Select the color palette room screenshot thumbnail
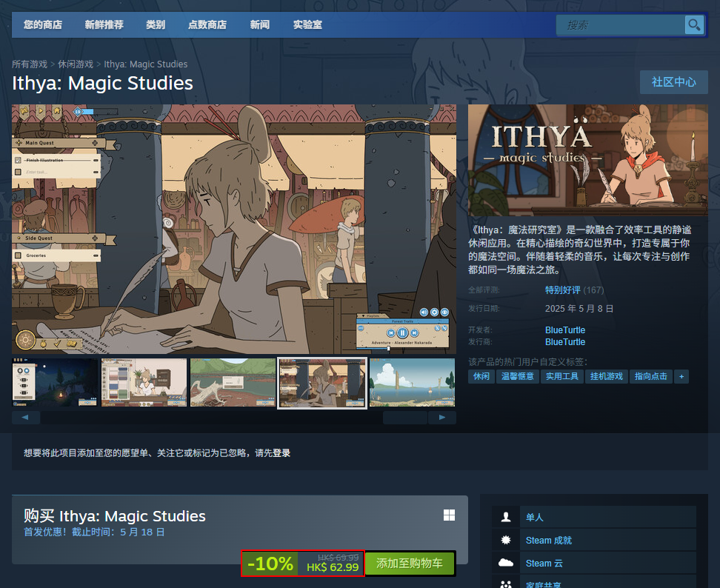720x588 pixels. tap(144, 382)
